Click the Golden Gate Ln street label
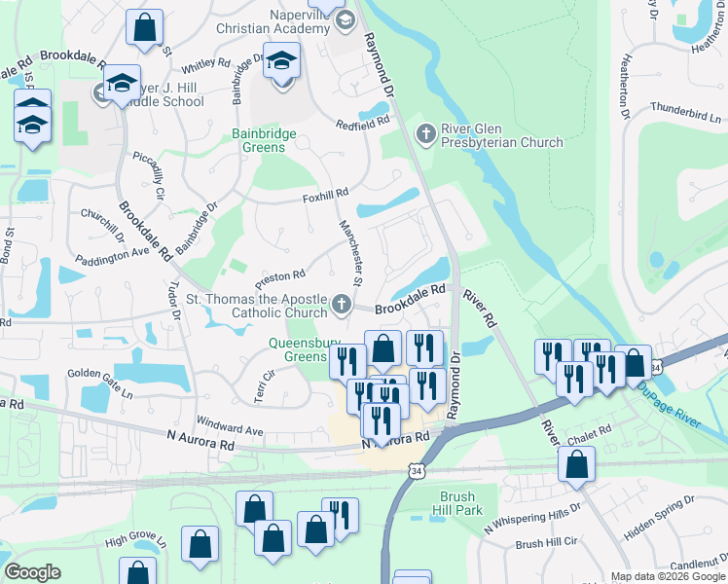Viewport: 728px width, 584px height. pos(100,383)
